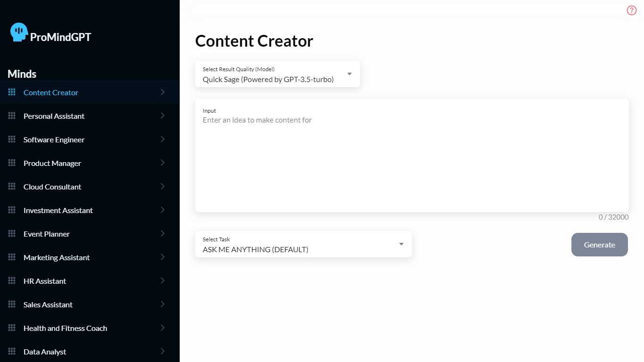Open the Select Task dropdown
This screenshot has height=362, width=644.
[x=303, y=245]
